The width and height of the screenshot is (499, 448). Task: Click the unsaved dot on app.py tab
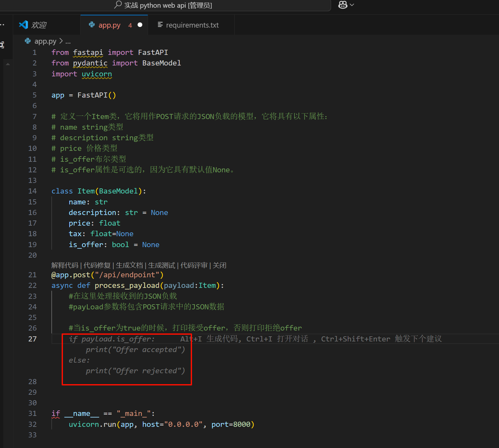tap(140, 25)
